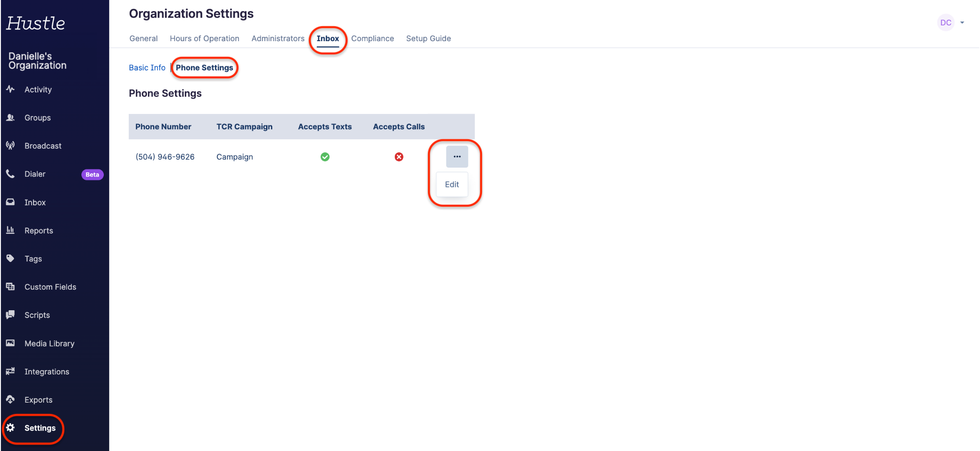Open Settings in the sidebar
The height and width of the screenshot is (451, 980).
[x=40, y=428]
